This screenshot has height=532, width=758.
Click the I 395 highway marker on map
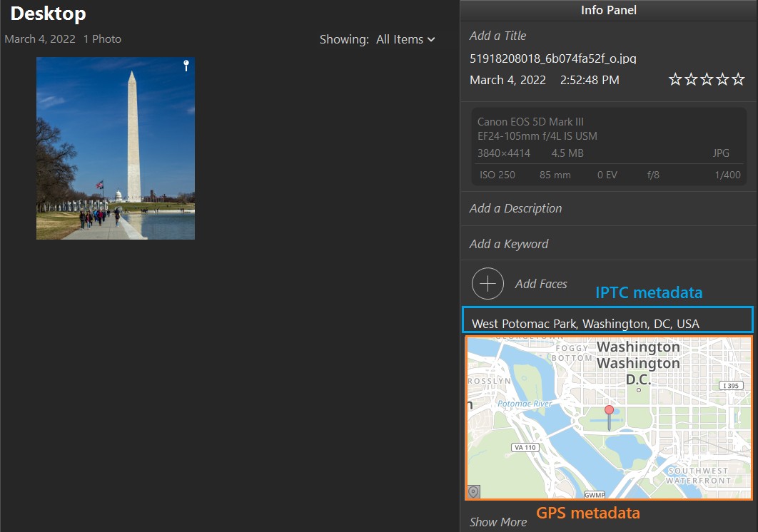click(731, 386)
